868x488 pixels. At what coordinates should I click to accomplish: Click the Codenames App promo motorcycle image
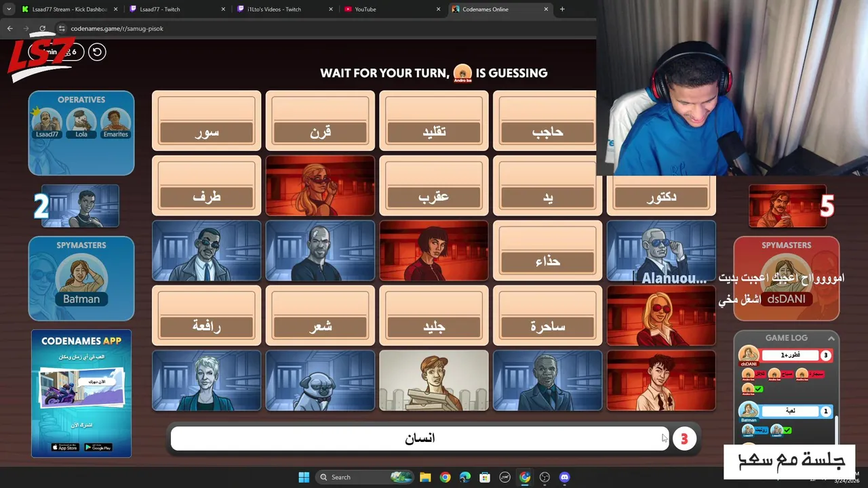pyautogui.click(x=81, y=388)
